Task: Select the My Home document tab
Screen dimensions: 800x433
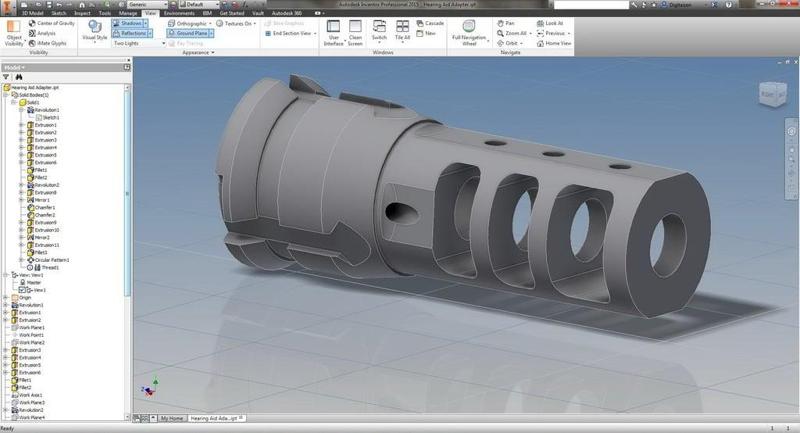Action: [171, 418]
